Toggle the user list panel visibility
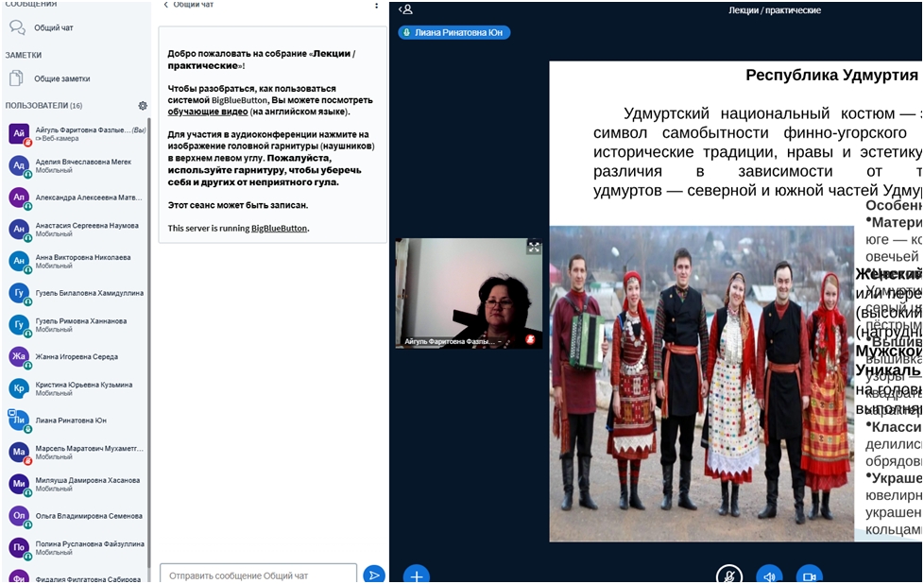 (x=405, y=9)
